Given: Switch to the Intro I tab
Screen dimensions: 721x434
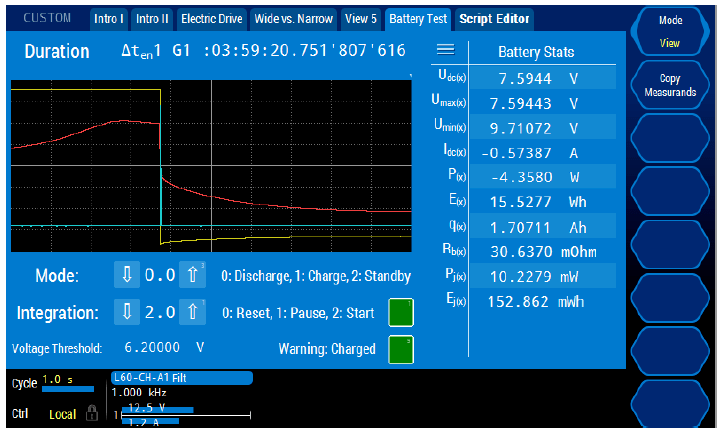Looking at the screenshot, I should [109, 19].
